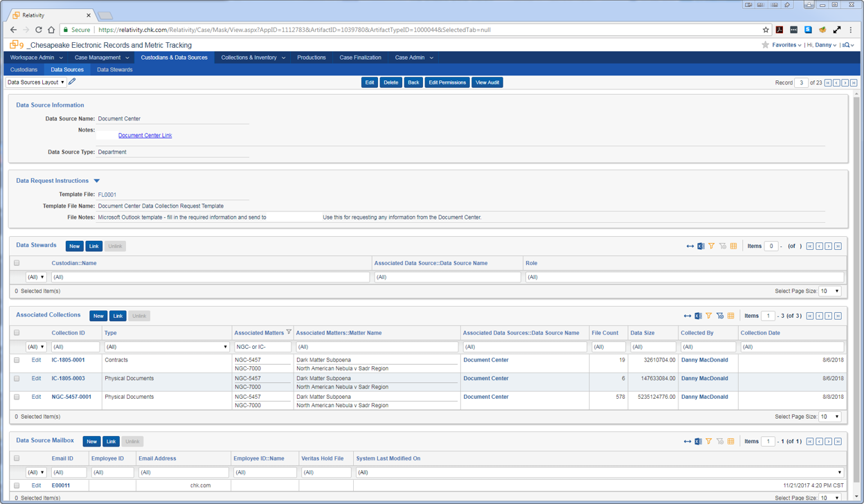
Task: Go to last page of Associated Collections
Action: click(838, 316)
